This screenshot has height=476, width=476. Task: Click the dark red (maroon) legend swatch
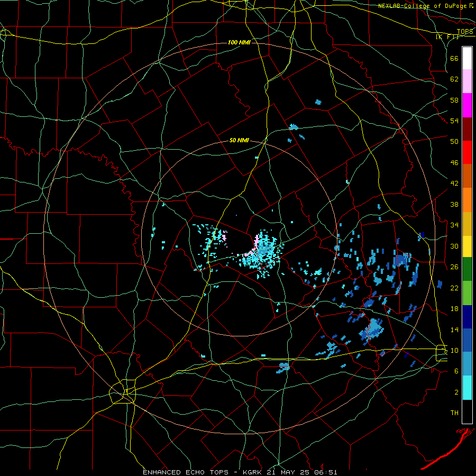point(467,129)
